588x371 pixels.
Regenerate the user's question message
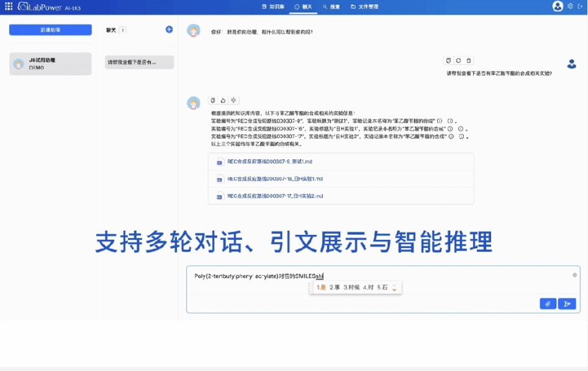pyautogui.click(x=459, y=60)
